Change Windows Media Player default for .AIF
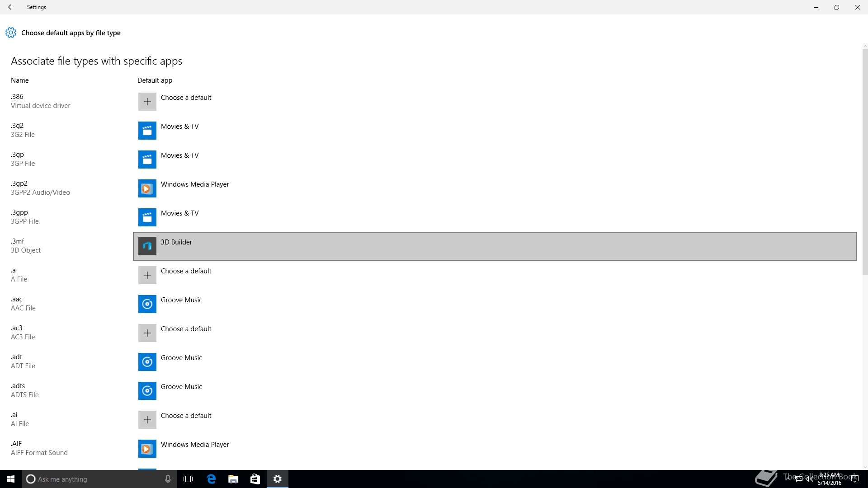The height and width of the screenshot is (488, 868). point(495,449)
